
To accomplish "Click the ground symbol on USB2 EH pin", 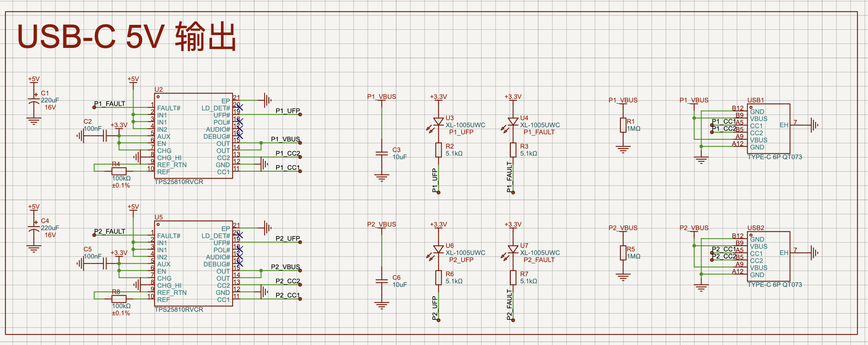I will pos(814,253).
